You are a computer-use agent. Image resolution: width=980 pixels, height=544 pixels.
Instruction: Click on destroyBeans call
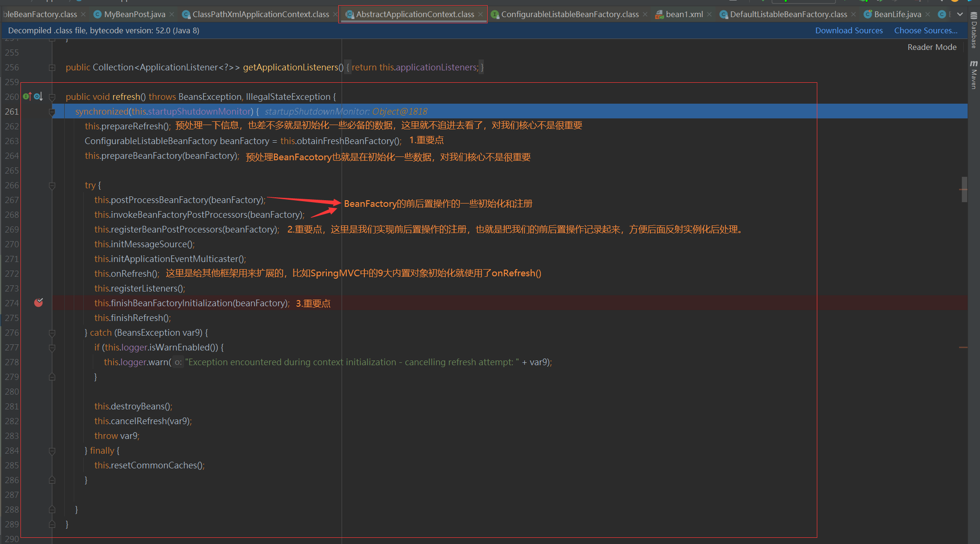coord(133,406)
